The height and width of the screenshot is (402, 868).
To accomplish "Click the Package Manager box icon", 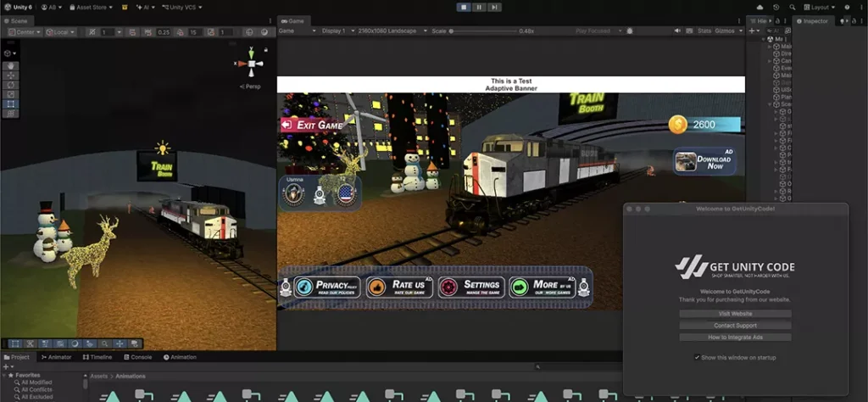I will pos(124,7).
